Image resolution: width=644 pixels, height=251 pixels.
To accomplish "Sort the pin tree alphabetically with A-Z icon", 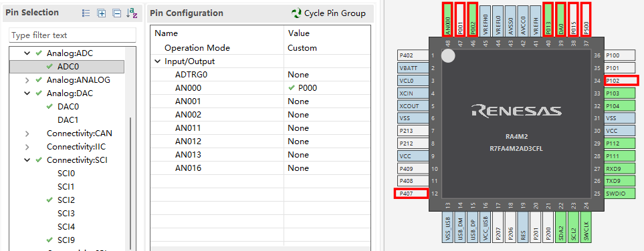I will tap(132, 13).
